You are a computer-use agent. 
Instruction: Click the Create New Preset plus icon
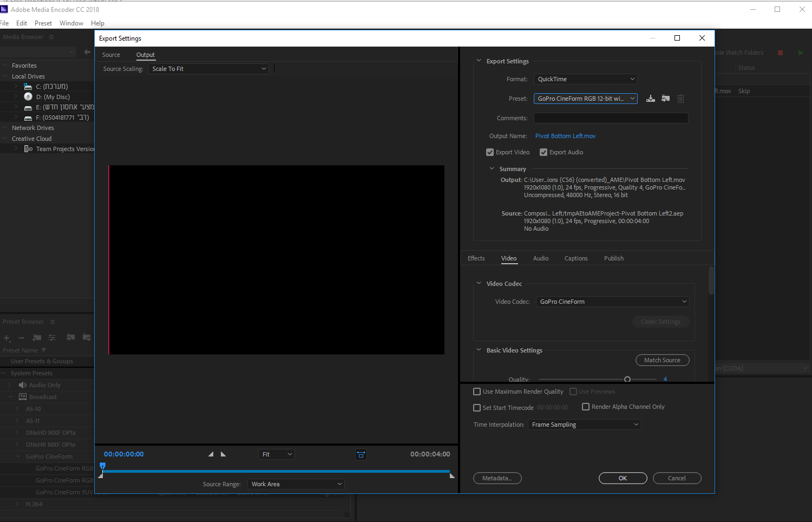tap(6, 337)
